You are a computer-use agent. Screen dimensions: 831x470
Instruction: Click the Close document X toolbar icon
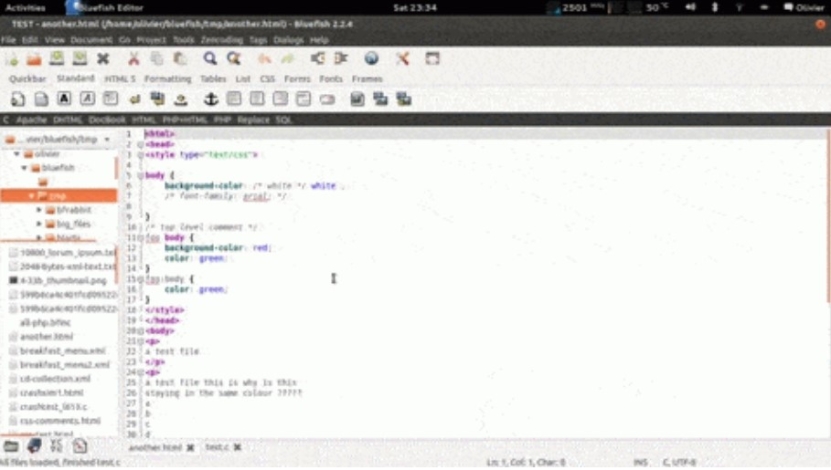tap(103, 59)
